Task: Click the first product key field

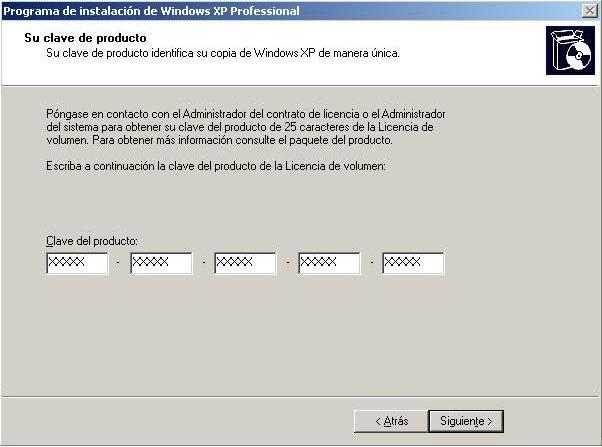Action: click(x=77, y=263)
